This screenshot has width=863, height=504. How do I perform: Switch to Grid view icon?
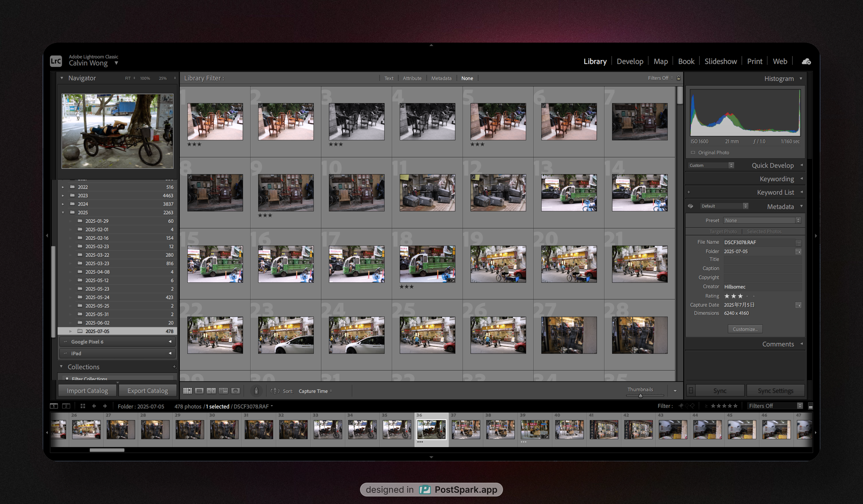tap(187, 391)
